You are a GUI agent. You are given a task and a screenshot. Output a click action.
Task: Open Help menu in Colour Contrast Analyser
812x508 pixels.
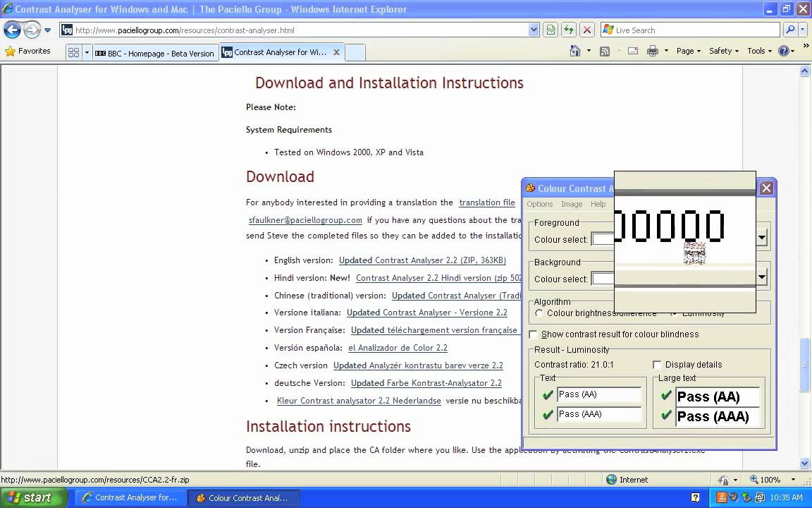(x=598, y=204)
